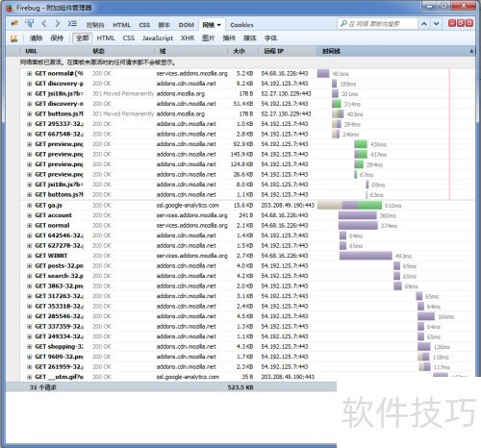This screenshot has width=481, height=448.
Task: Switch to the 控制台 panel tab
Action: (95, 25)
